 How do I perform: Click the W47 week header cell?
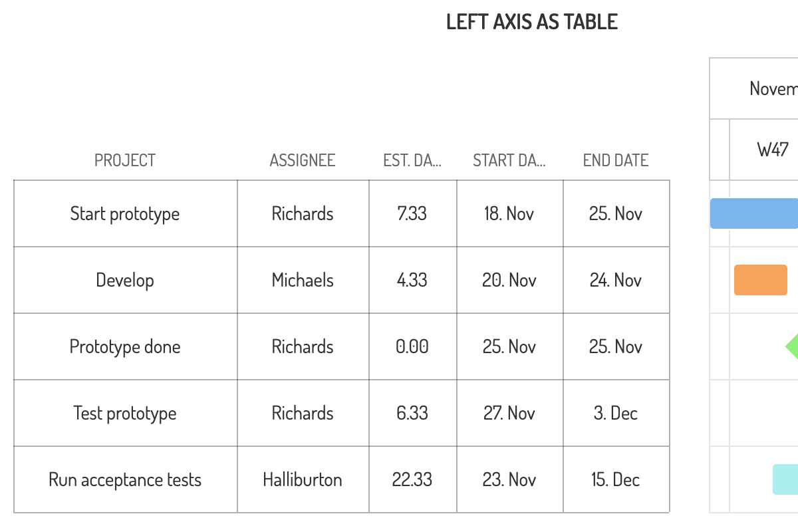pos(772,150)
